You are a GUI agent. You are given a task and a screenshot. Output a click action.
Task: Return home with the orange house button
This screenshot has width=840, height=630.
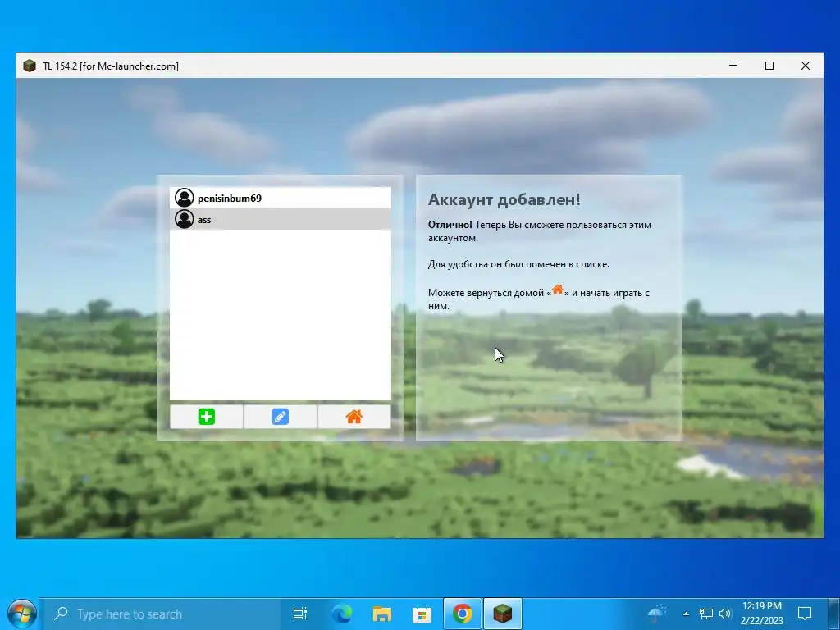coord(354,417)
